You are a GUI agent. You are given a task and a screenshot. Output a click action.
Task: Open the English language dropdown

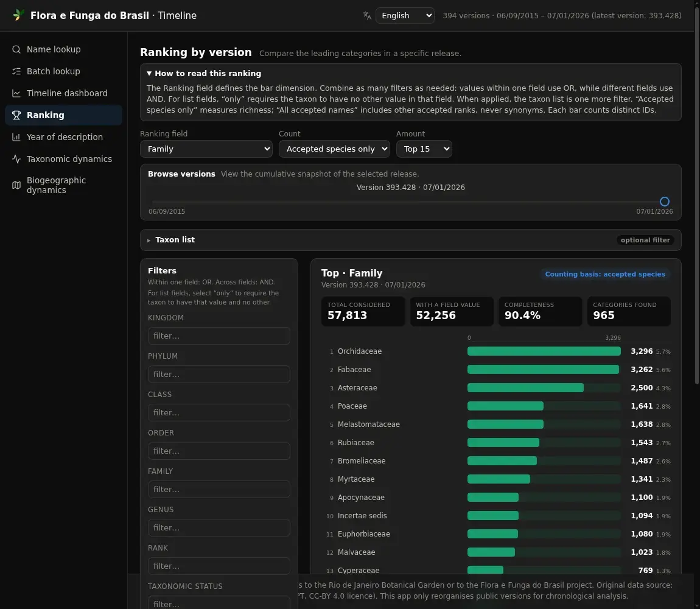(404, 16)
